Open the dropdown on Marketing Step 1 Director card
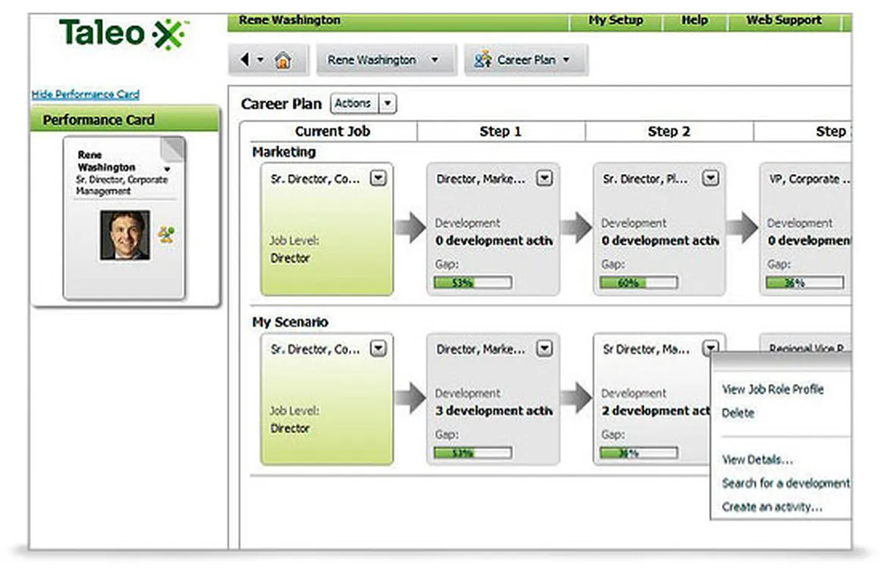Viewport: 881px width, 588px height. pos(544,178)
